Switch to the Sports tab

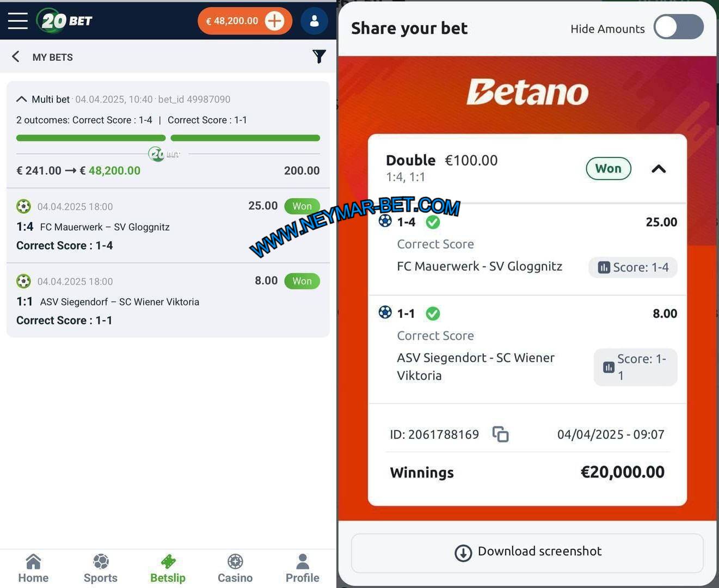coord(101,569)
